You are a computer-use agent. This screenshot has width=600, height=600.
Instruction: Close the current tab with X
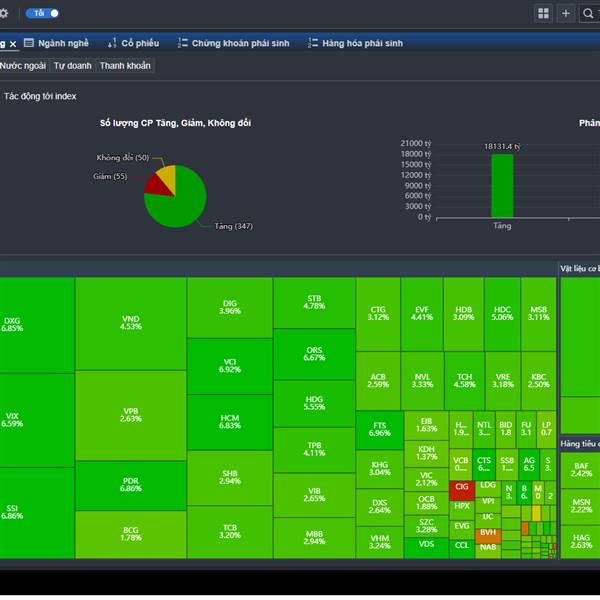pyautogui.click(x=13, y=44)
